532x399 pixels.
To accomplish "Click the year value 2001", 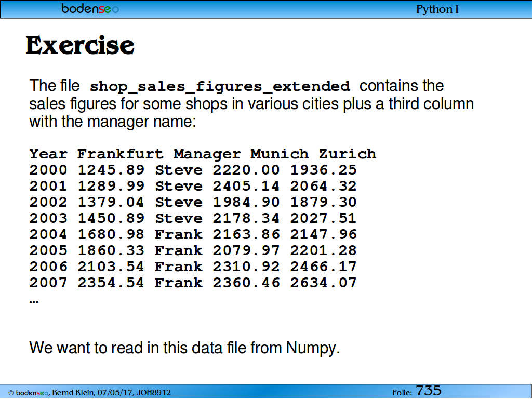I will click(48, 186).
